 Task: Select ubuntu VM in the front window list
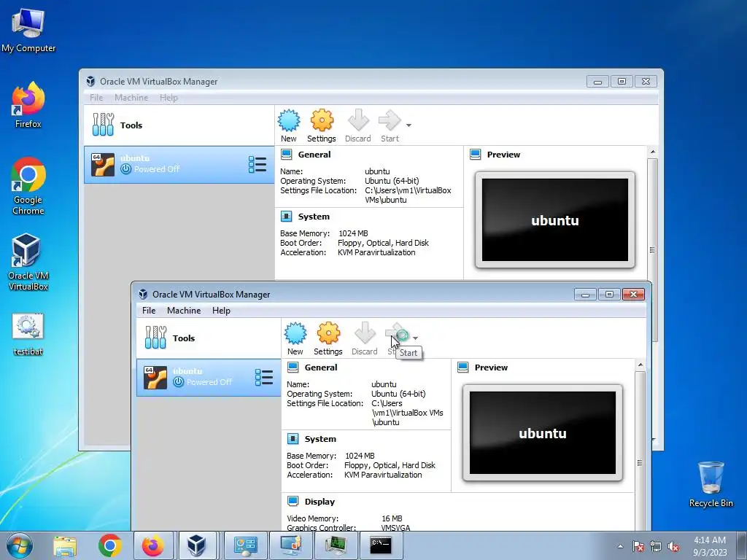(x=209, y=378)
